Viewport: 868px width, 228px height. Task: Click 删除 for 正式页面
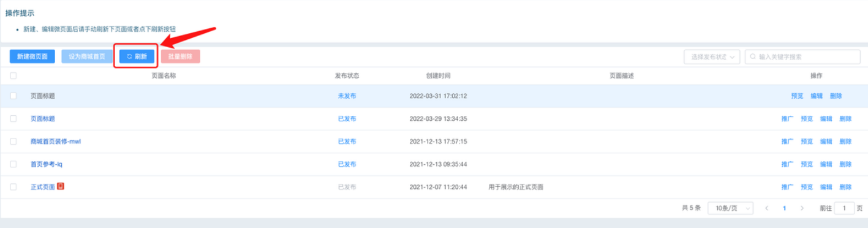pos(845,187)
